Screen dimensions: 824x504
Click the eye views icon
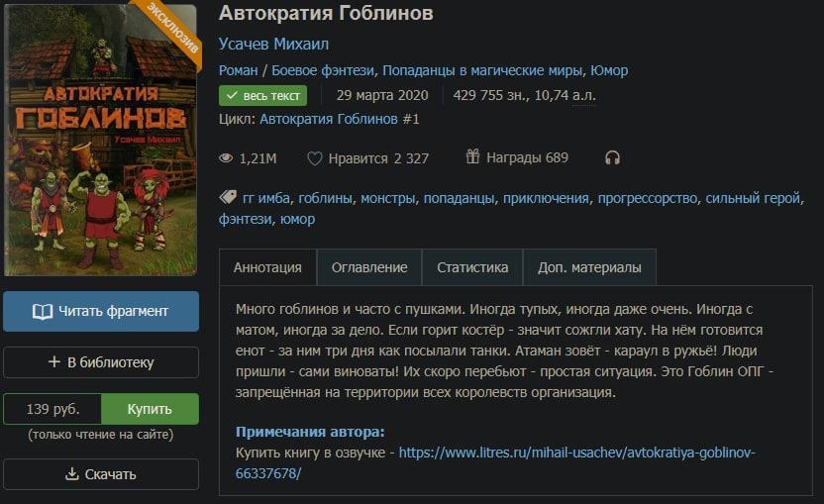tap(226, 157)
